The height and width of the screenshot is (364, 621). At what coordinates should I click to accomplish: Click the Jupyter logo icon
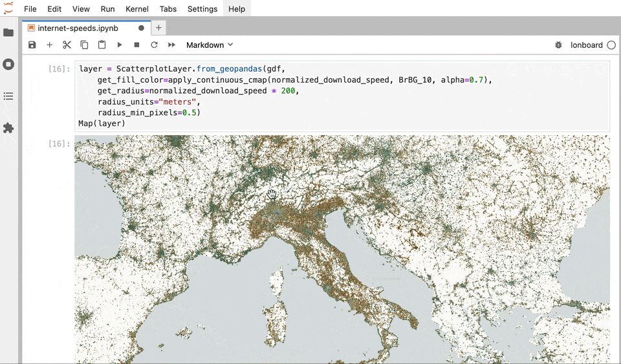[x=8, y=8]
